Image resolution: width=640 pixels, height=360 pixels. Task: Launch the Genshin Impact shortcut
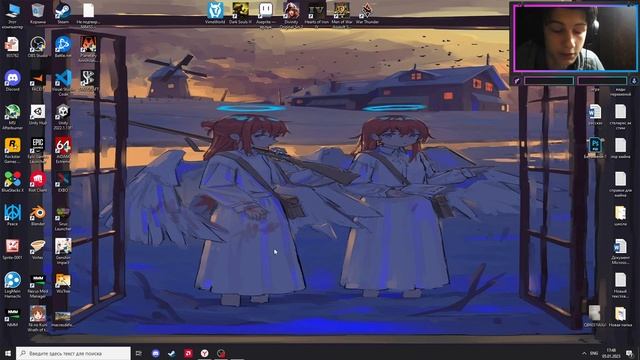click(63, 251)
